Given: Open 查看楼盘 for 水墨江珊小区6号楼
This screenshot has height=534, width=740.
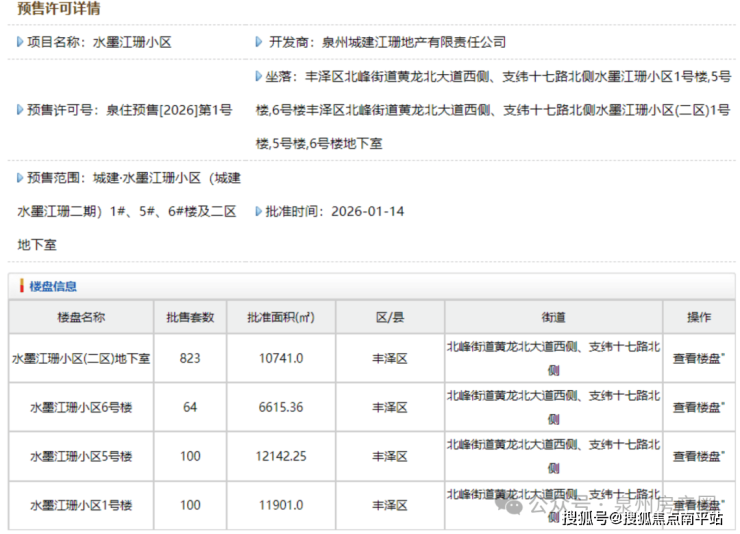Looking at the screenshot, I should [698, 407].
